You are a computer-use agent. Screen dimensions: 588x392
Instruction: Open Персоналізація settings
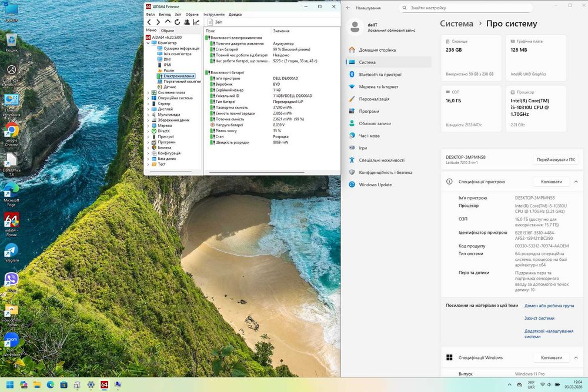[389, 99]
